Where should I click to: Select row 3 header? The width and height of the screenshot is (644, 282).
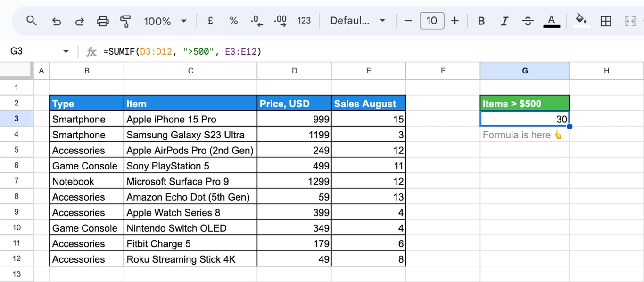[17, 119]
